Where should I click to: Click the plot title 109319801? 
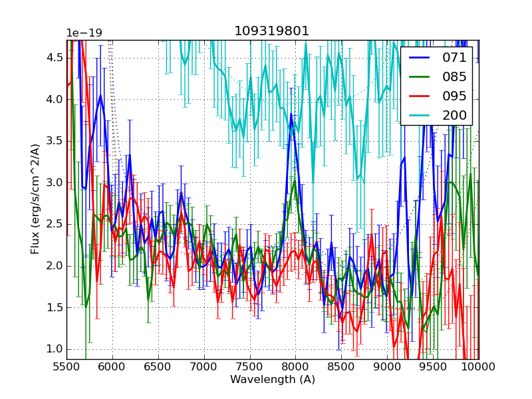point(271,31)
